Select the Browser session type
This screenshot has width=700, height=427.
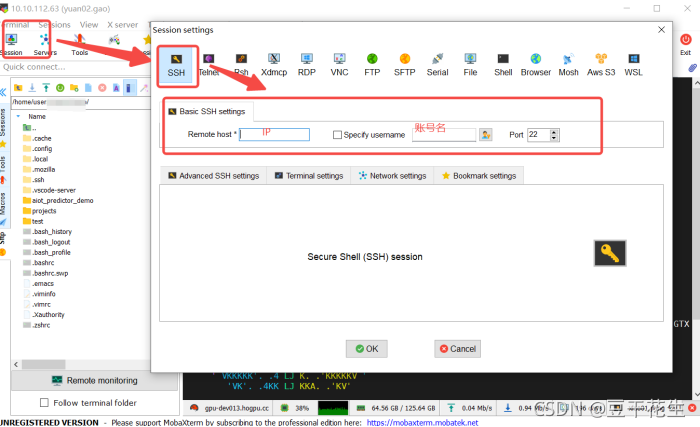click(536, 65)
